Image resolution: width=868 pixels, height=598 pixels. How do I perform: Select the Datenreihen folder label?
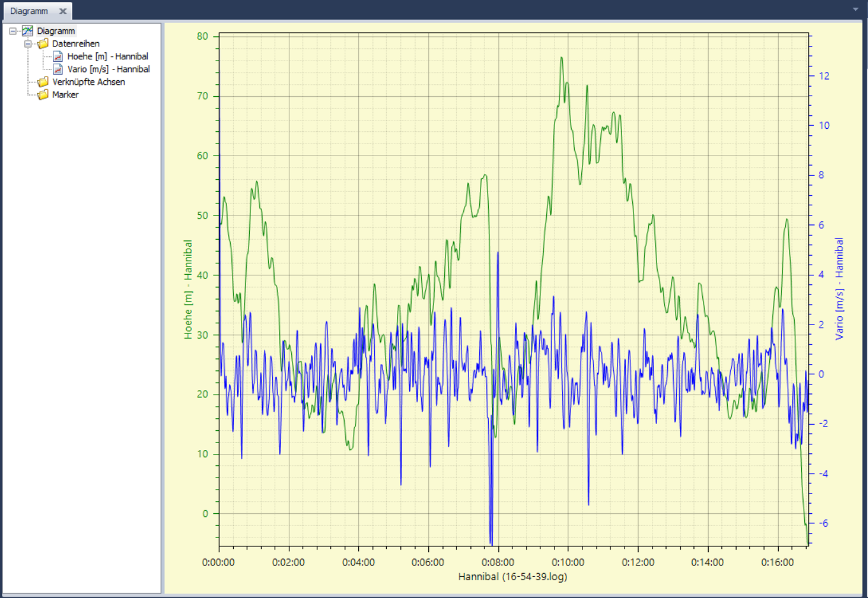[76, 44]
